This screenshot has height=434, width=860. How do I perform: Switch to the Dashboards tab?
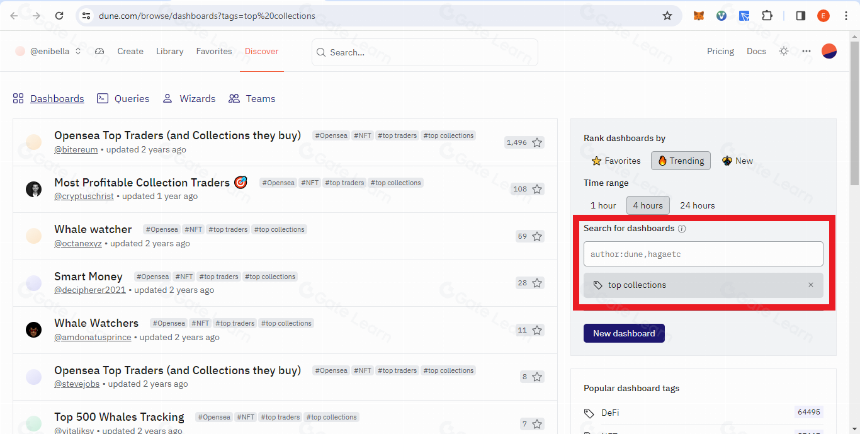48,99
